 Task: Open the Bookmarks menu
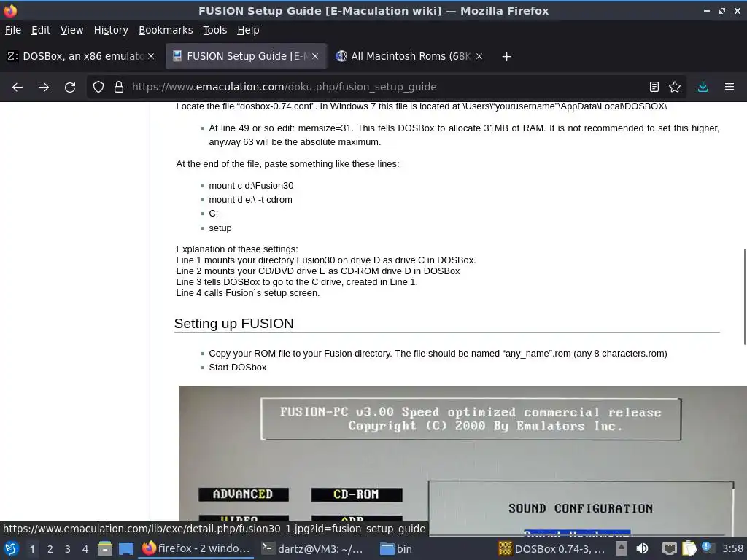[166, 30]
